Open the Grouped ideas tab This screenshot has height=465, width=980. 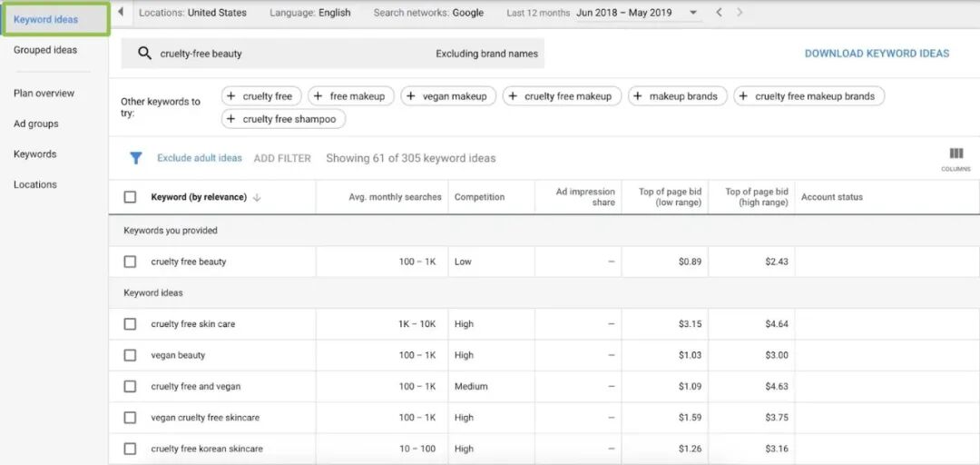click(x=45, y=50)
